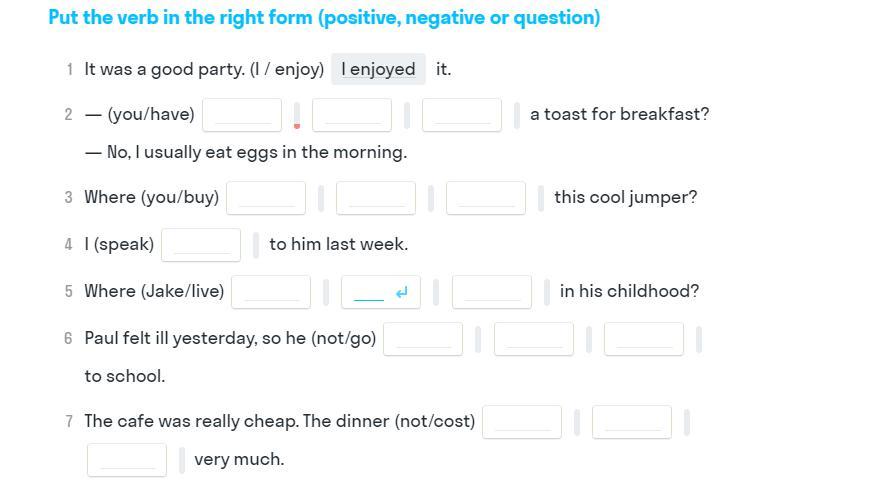This screenshot has height=492, width=886.
Task: Focus the blank after 'I (speak)'
Action: (x=201, y=245)
